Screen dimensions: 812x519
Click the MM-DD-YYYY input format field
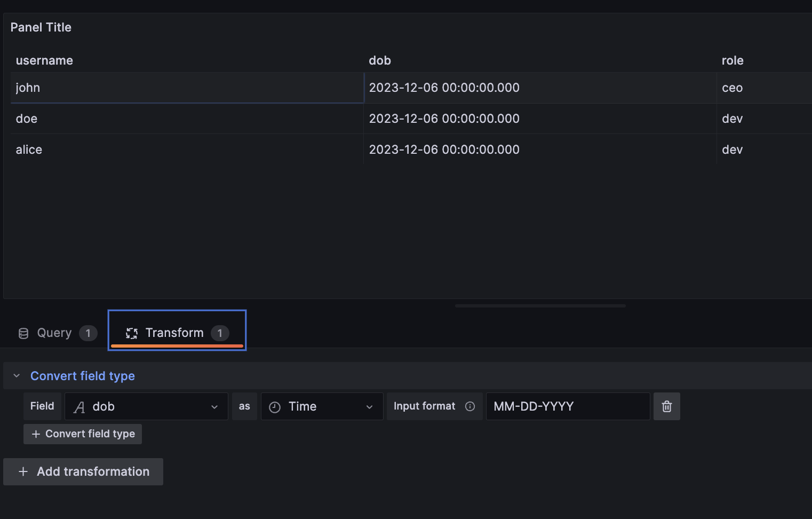(567, 406)
